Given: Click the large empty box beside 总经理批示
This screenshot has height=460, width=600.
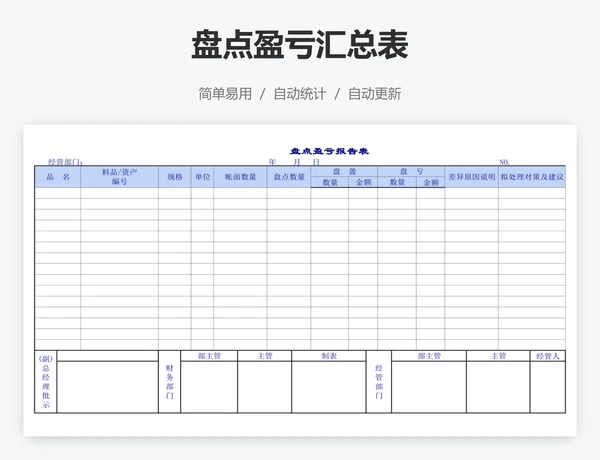Looking at the screenshot, I should click(108, 387).
